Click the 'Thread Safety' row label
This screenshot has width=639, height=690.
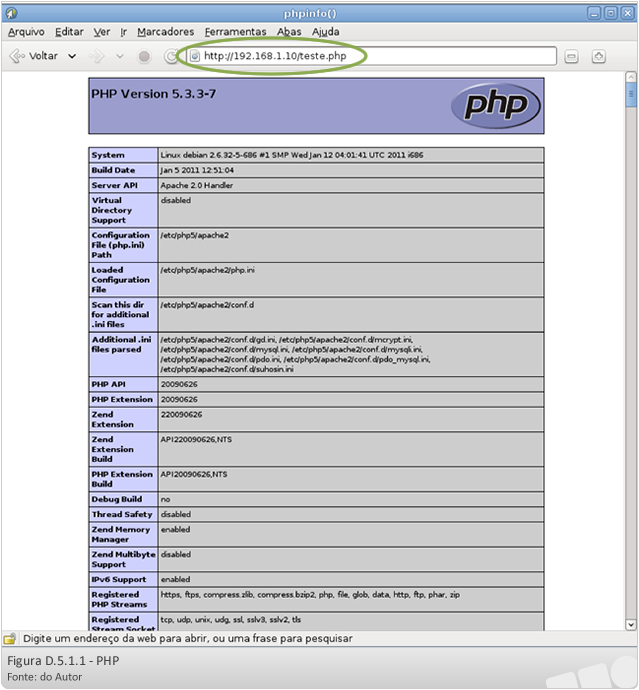click(122, 514)
